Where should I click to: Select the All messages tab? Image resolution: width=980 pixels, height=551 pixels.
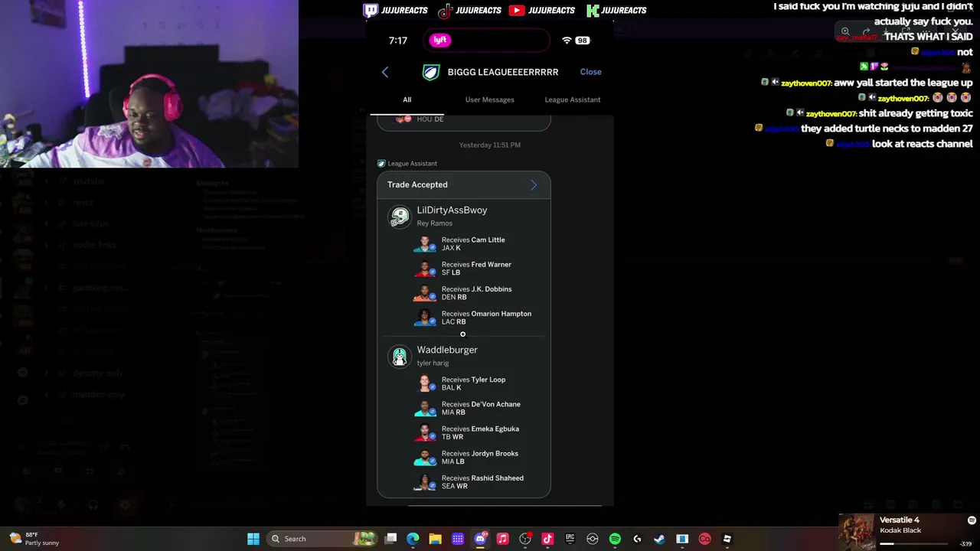[x=407, y=99]
